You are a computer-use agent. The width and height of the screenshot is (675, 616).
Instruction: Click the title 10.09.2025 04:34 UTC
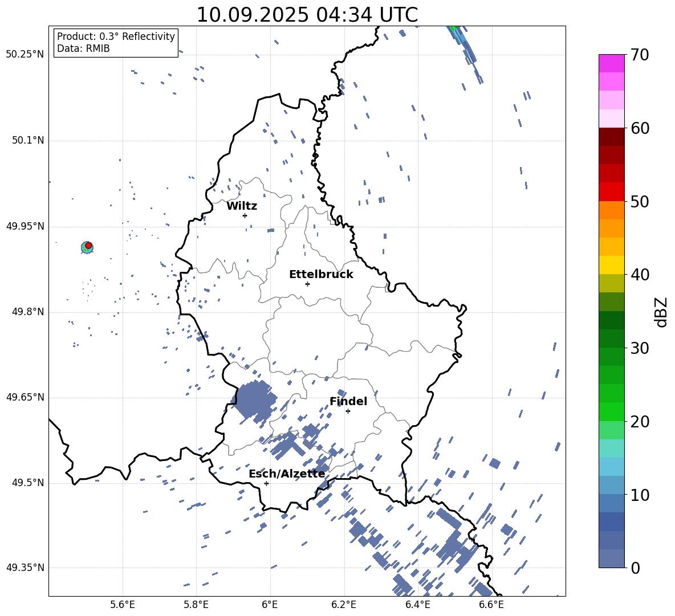(307, 15)
